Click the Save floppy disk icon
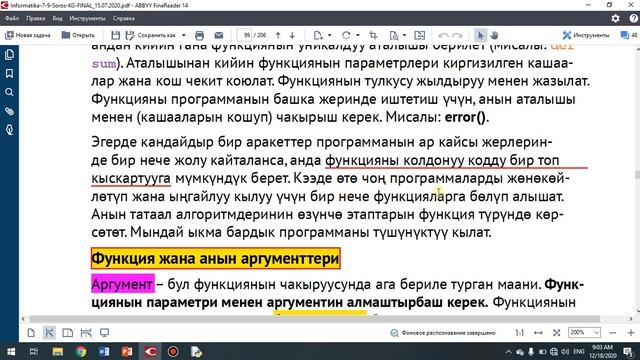The image size is (640, 360). tap(116, 35)
